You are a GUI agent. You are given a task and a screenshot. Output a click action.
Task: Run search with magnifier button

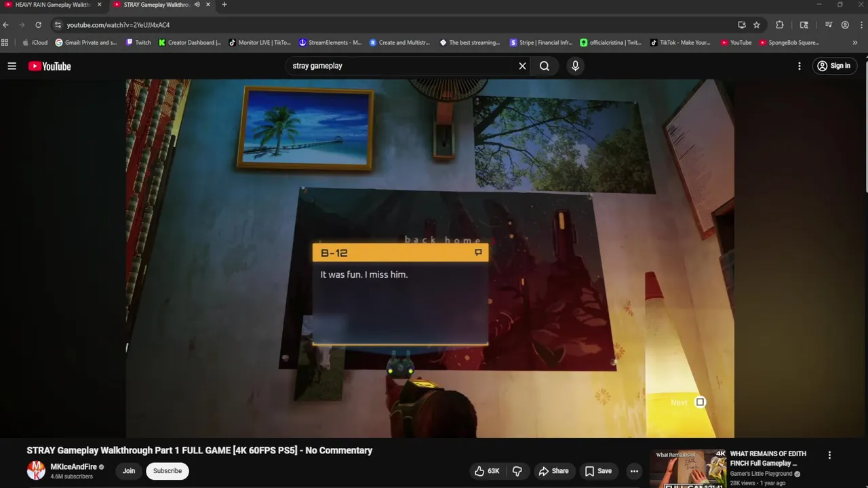click(x=545, y=66)
